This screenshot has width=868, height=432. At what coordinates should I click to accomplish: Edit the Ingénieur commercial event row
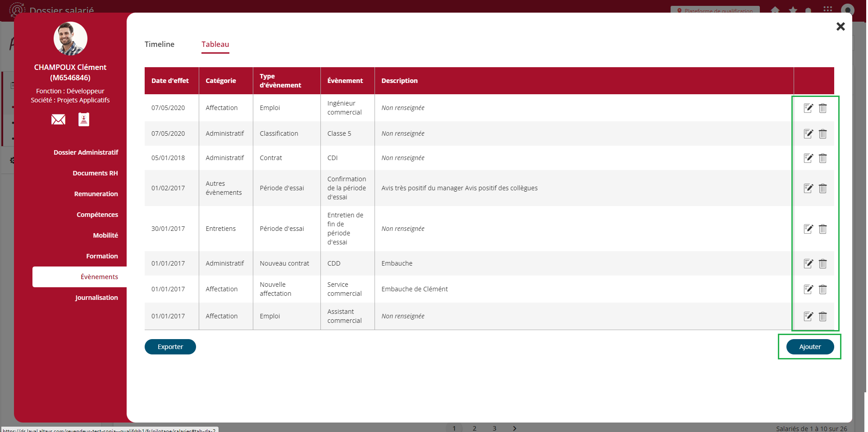pyautogui.click(x=808, y=108)
